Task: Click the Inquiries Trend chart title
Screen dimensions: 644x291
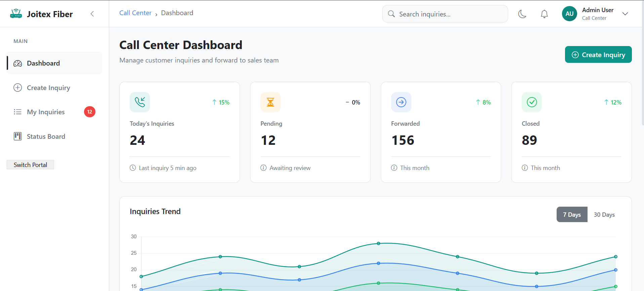Action: point(155,211)
